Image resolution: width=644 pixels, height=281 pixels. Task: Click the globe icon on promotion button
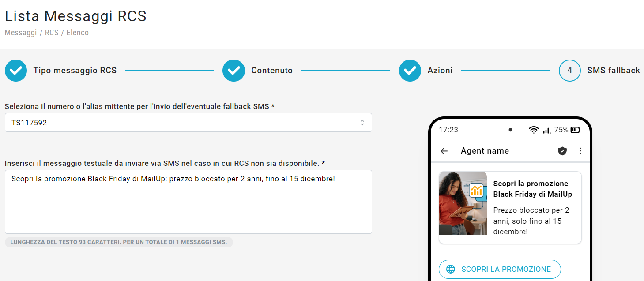(451, 269)
